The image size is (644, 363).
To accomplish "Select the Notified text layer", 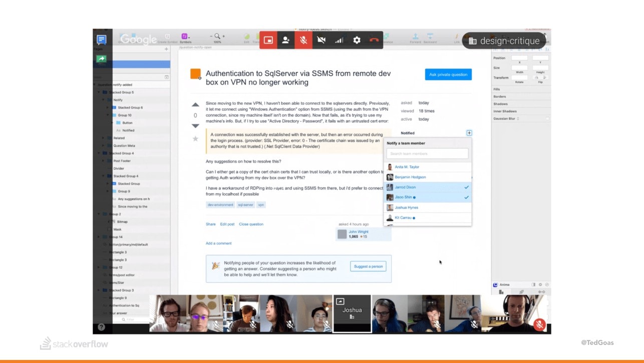I will 128,130.
